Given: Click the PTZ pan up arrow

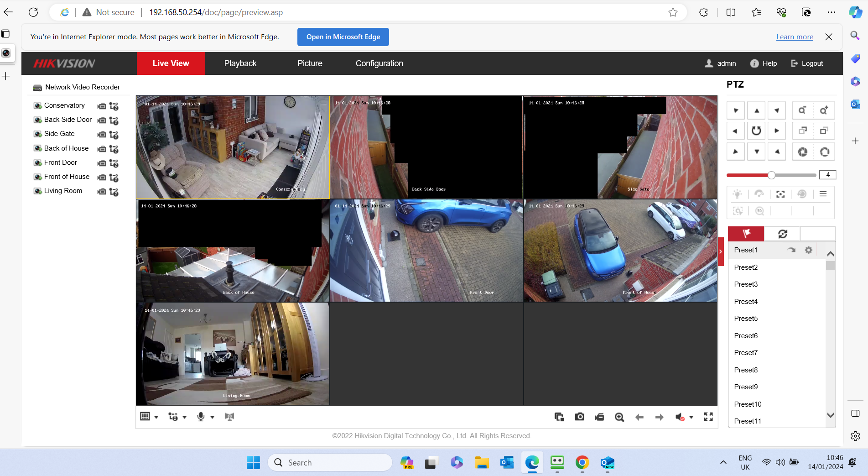Looking at the screenshot, I should (x=756, y=110).
